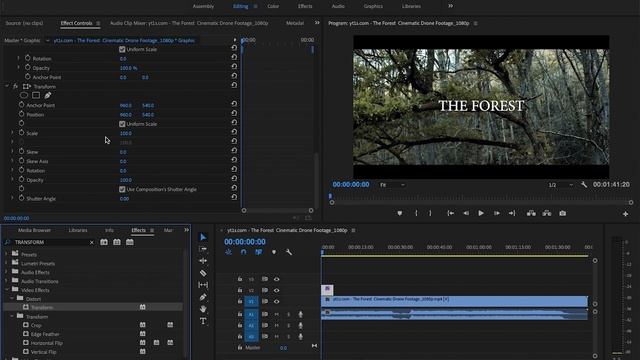Open Media Browser tab

[34, 230]
